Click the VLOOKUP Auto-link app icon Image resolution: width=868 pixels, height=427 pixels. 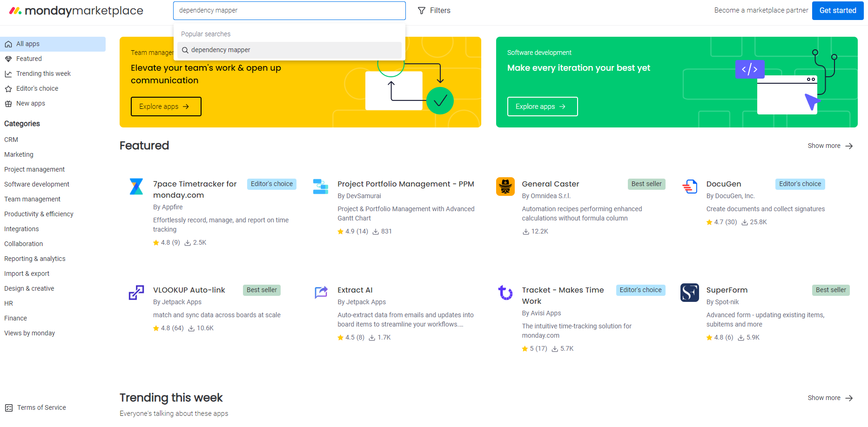click(136, 293)
